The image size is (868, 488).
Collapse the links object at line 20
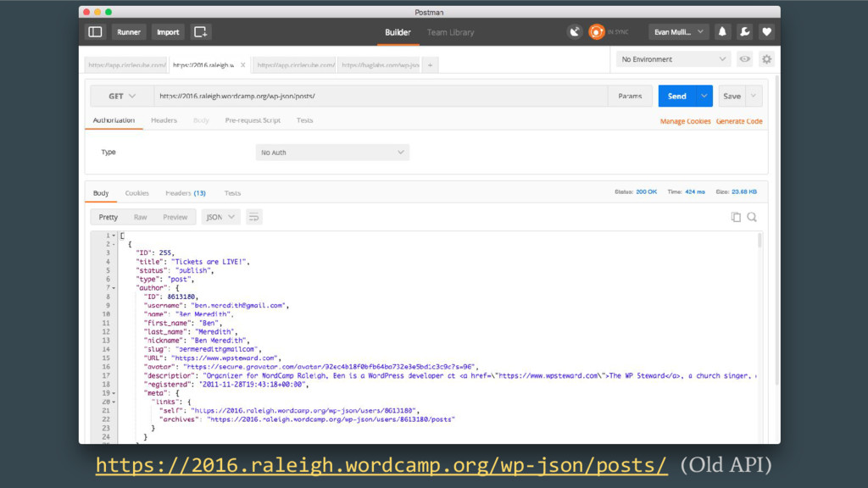(114, 402)
